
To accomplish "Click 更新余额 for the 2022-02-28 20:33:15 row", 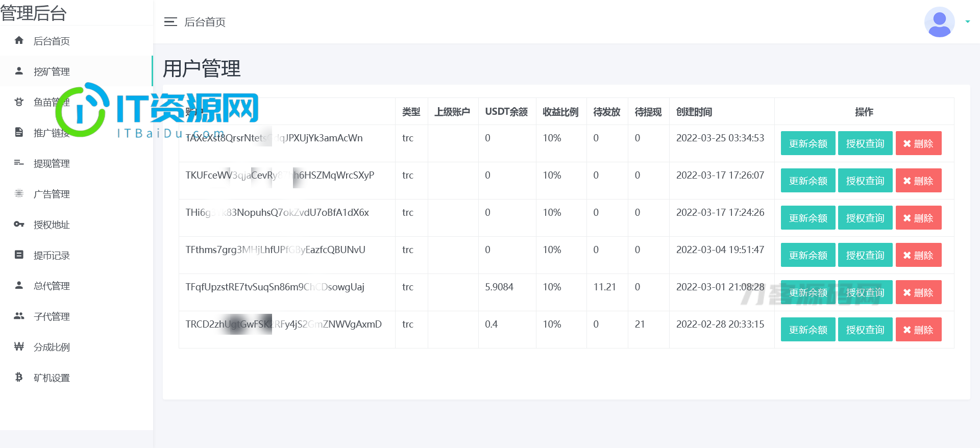I will [x=808, y=330].
